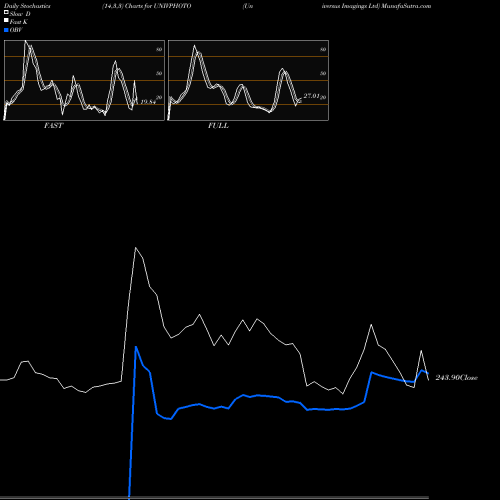
Task: Click the MunafaSutra.com site text
Action: tap(406, 6)
